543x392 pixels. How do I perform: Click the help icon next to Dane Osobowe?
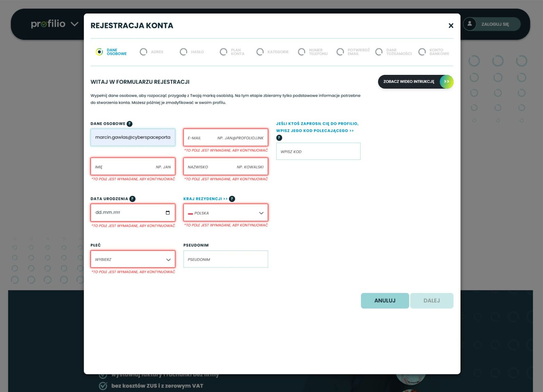click(x=129, y=124)
